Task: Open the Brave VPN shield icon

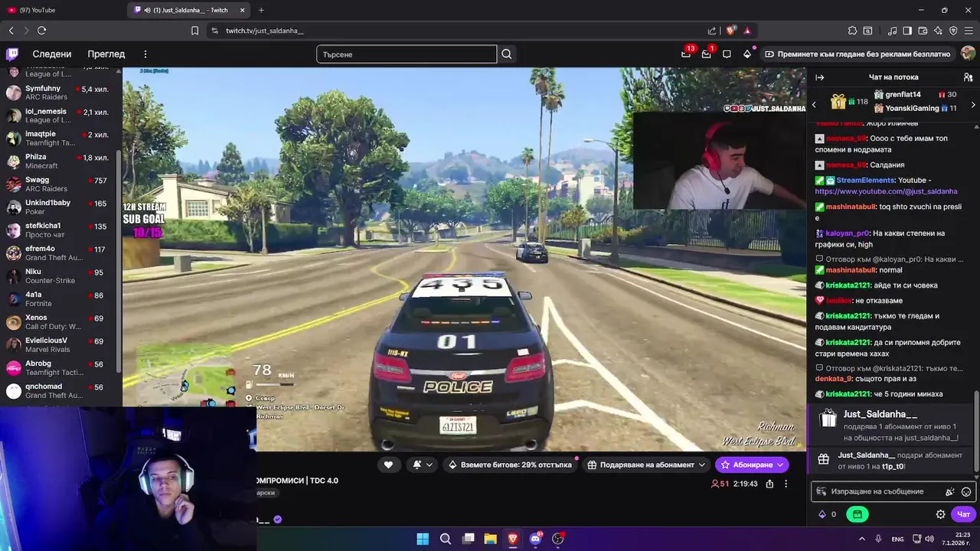Action: click(953, 31)
